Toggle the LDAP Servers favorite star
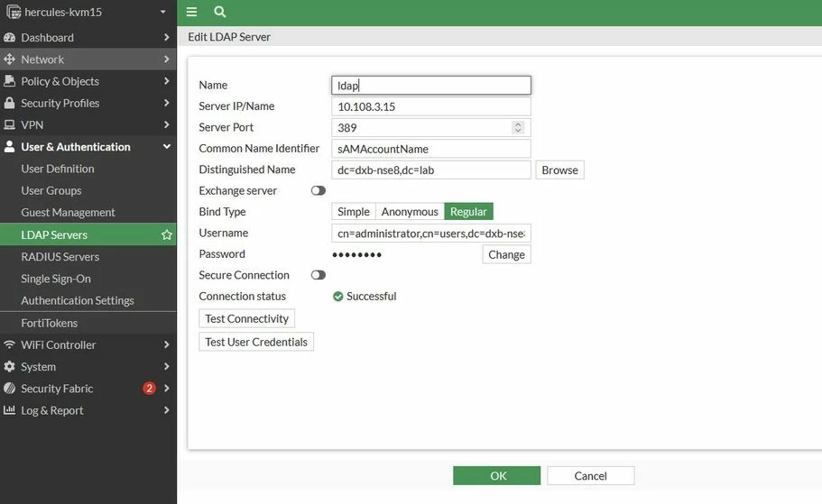 [167, 234]
